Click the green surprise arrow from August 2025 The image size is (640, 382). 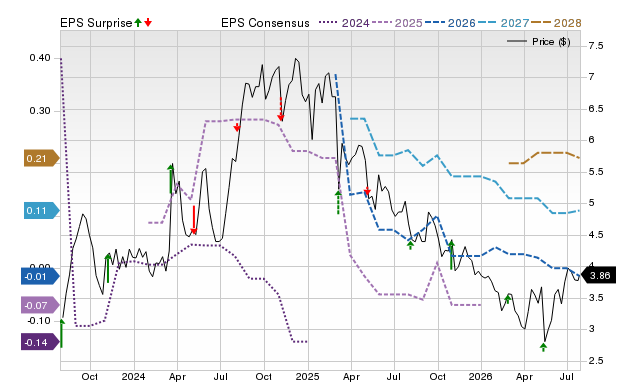[x=410, y=245]
